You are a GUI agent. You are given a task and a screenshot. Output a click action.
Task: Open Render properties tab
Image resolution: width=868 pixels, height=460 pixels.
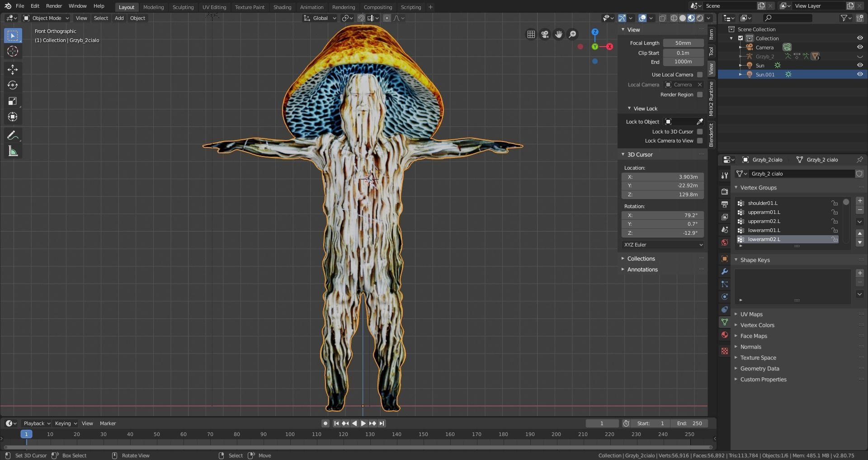pyautogui.click(x=725, y=192)
